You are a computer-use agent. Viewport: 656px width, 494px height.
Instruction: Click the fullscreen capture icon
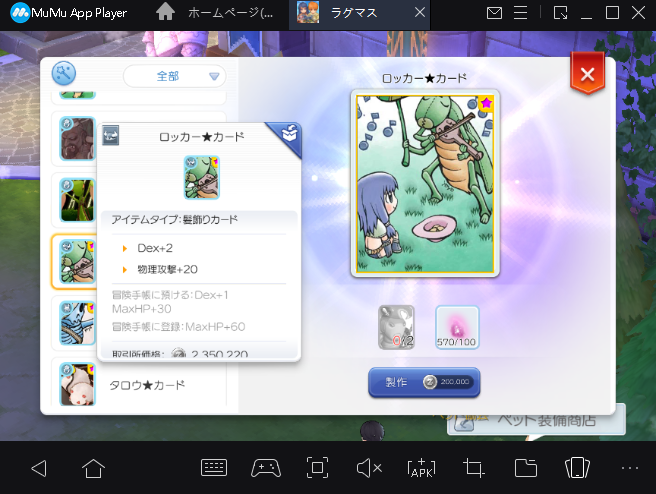pyautogui.click(x=318, y=468)
